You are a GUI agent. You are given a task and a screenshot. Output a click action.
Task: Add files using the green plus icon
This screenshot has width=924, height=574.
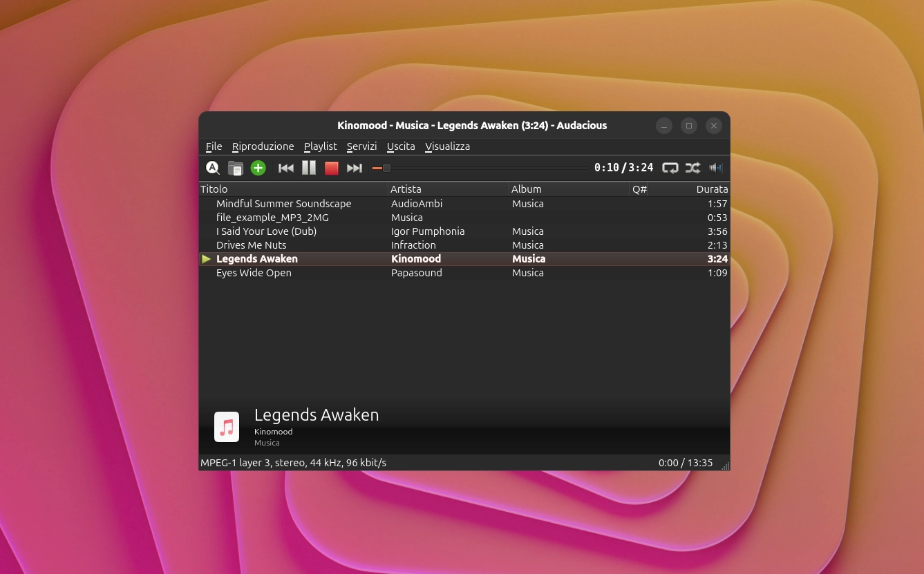pos(258,168)
